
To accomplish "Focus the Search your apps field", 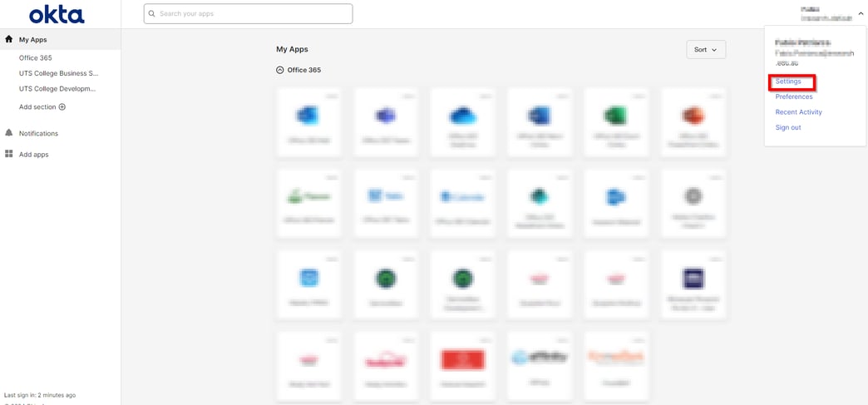I will 248,14.
